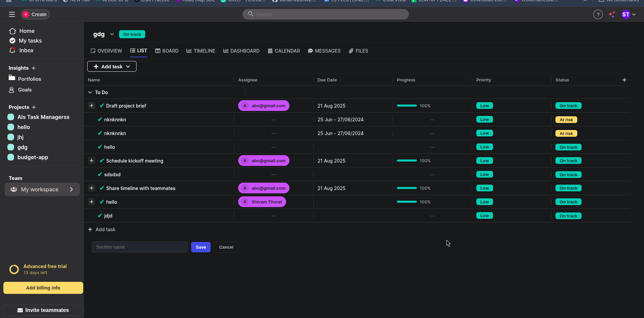The image size is (644, 318).
Task: Expand subtasks of Share timeline with teammates
Action: point(92,188)
